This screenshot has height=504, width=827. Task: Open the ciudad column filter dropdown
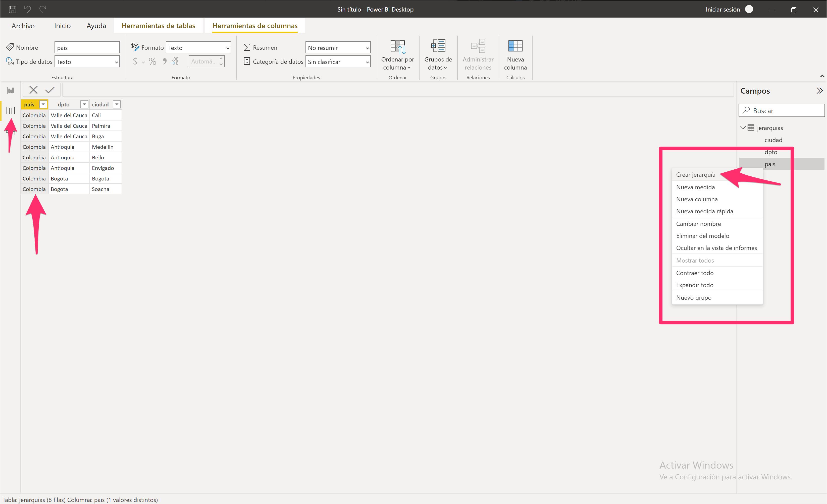tap(117, 104)
